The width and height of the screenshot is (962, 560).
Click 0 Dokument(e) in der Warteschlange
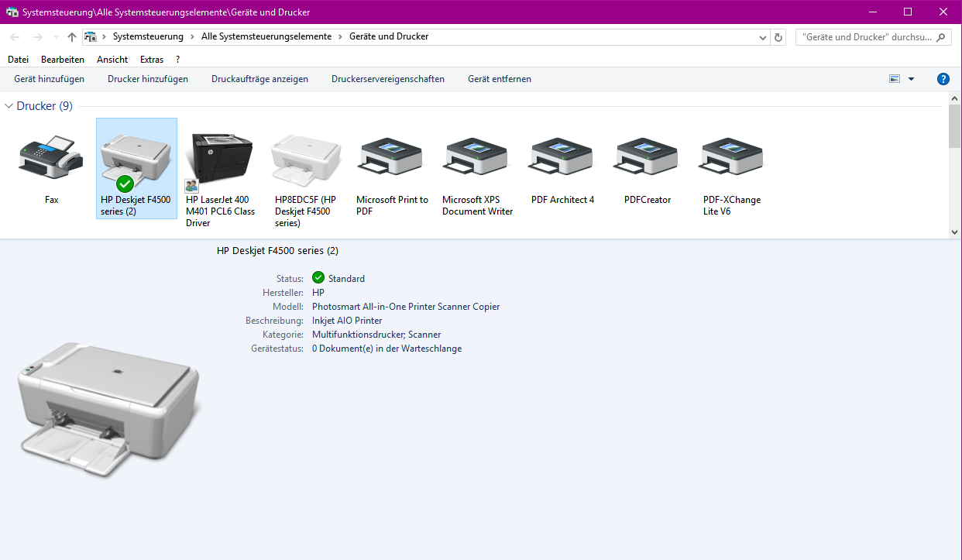(x=387, y=349)
